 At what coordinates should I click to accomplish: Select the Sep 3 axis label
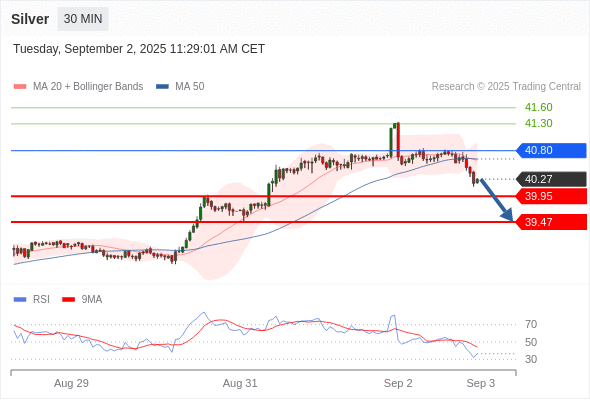[481, 383]
